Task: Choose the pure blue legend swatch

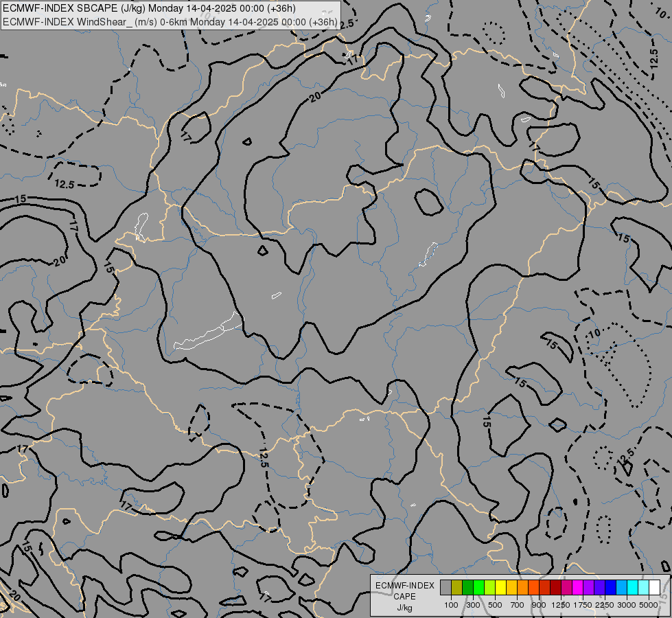Action: (611, 587)
